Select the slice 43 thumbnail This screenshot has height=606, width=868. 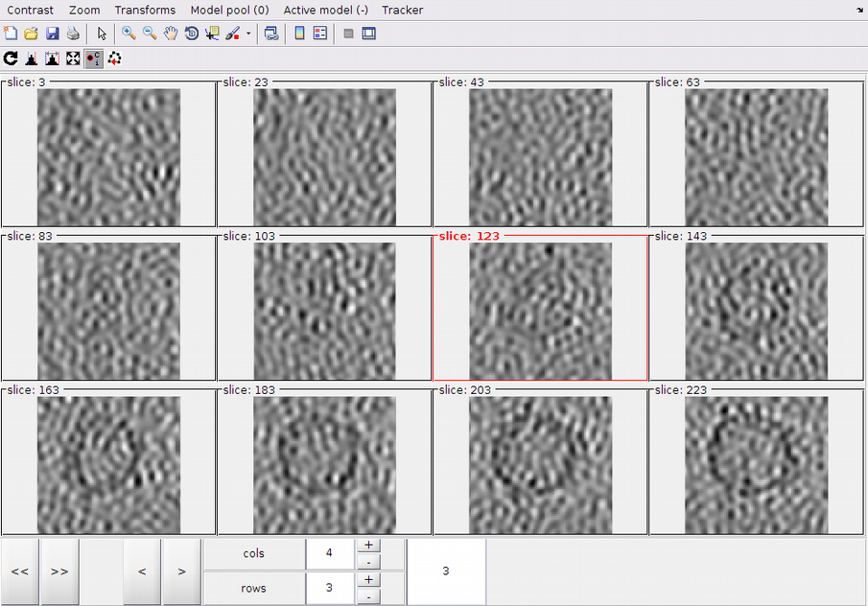coord(540,157)
